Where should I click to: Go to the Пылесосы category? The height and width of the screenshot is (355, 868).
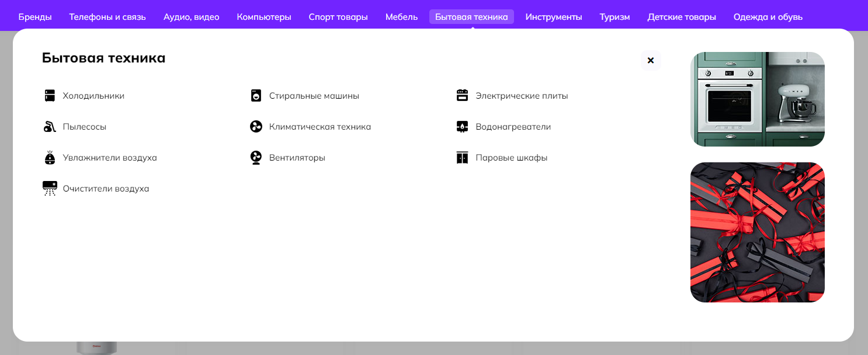85,127
